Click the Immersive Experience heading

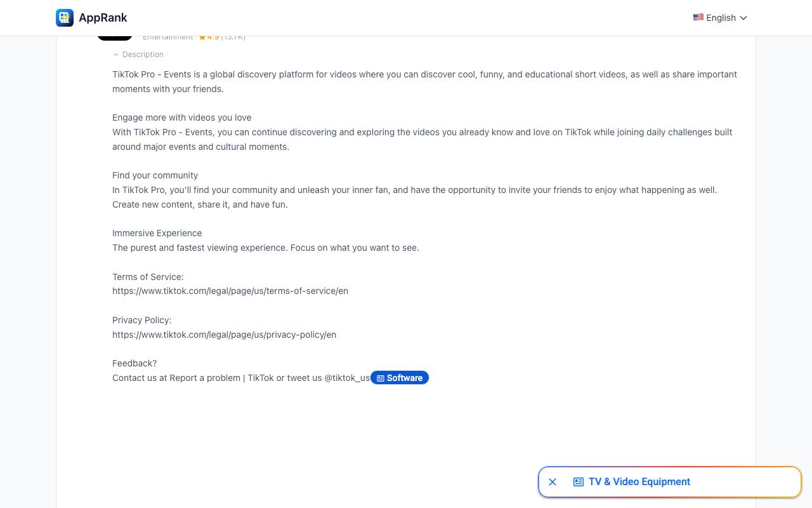click(157, 233)
